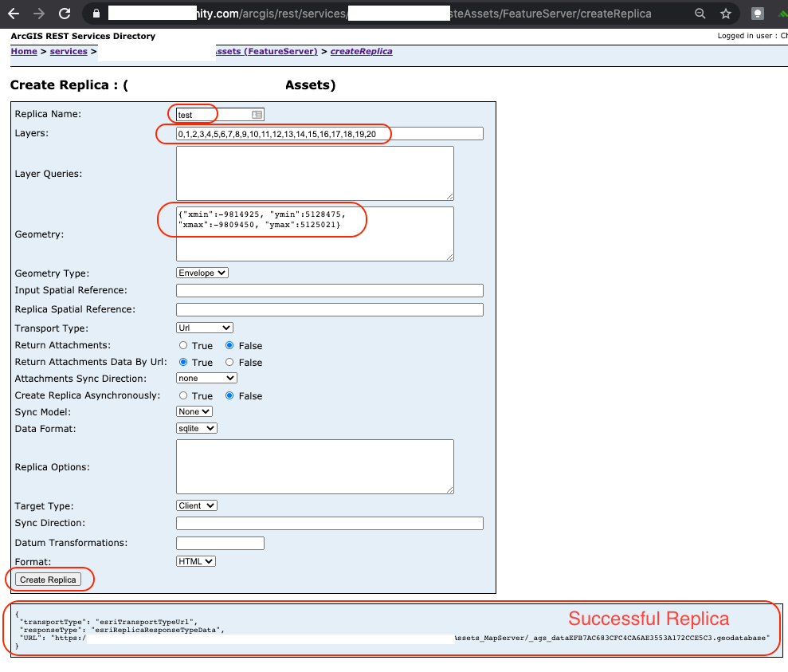Click the "Data Format:" label
788x672 pixels.
(x=45, y=429)
